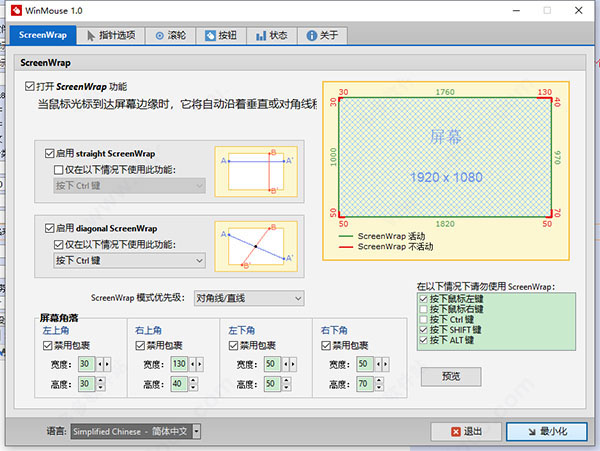
Task: Click the straight ScreenWrap diagram thumbnail
Action: tap(256, 171)
